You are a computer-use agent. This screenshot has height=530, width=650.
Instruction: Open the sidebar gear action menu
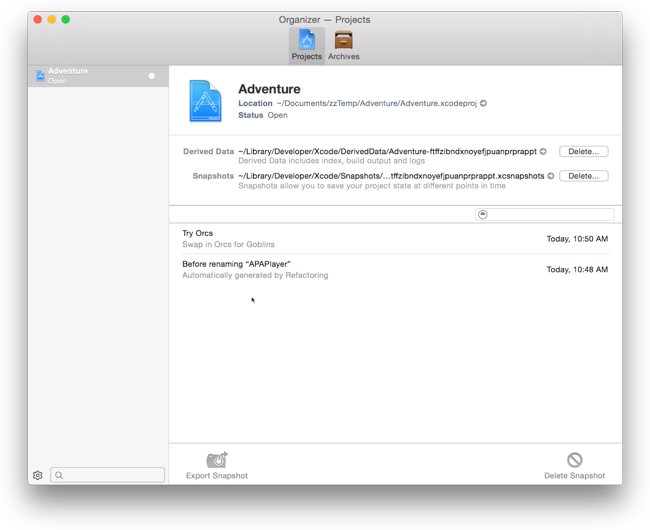(38, 475)
